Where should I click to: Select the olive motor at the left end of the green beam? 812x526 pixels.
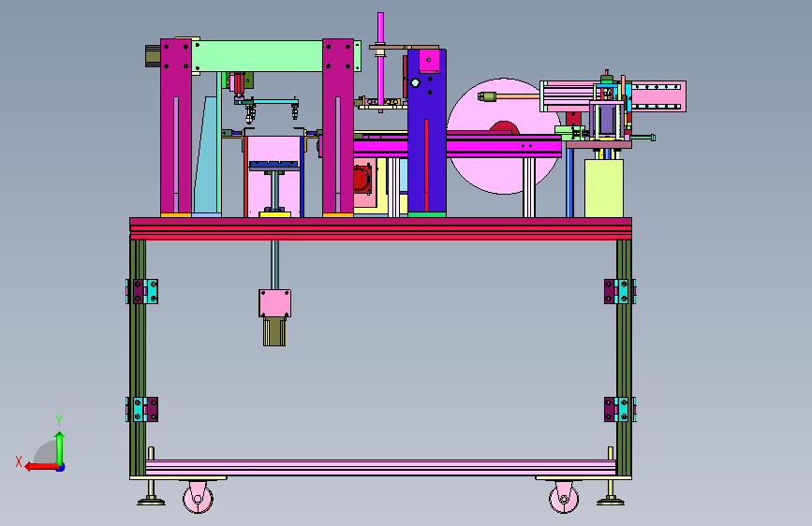(153, 56)
